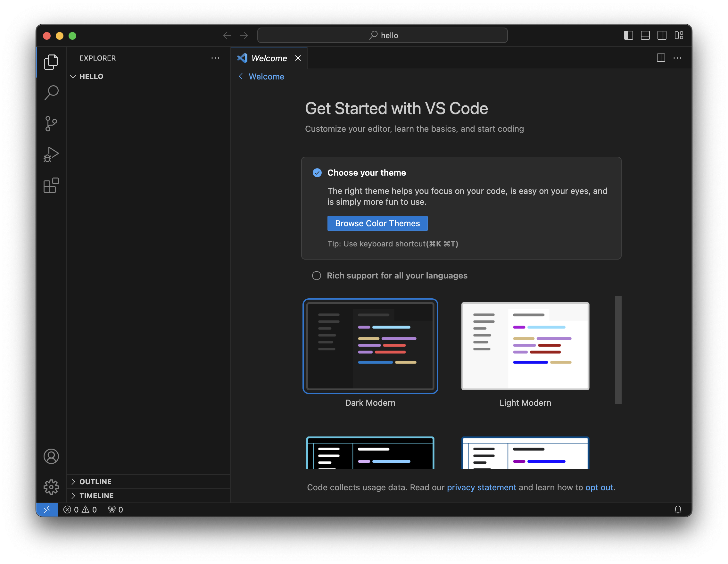728x564 pixels.
Task: Open Explorer Views and More Actions ellipsis
Action: point(215,58)
